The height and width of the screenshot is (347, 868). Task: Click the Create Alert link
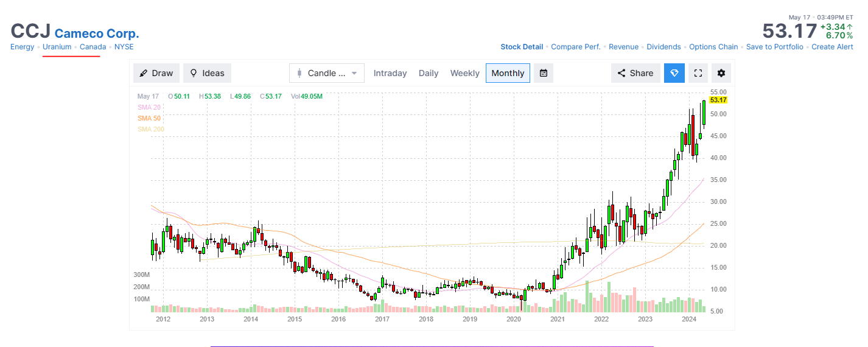(x=833, y=47)
